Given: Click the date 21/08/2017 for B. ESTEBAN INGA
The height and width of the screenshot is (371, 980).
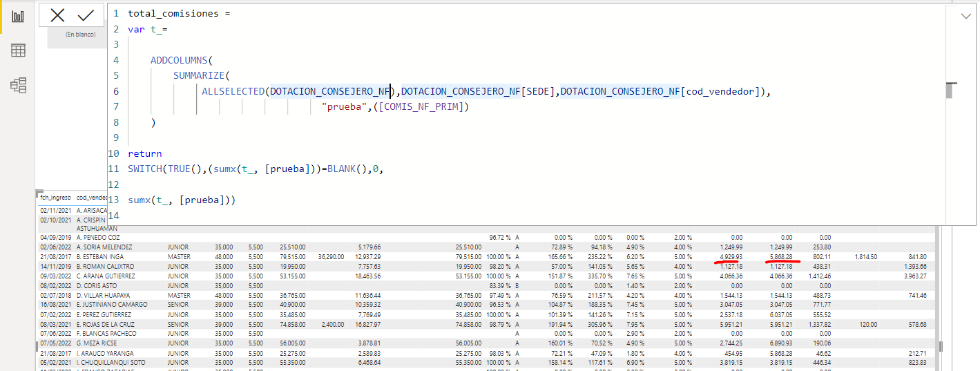Looking at the screenshot, I should pyautogui.click(x=55, y=256).
